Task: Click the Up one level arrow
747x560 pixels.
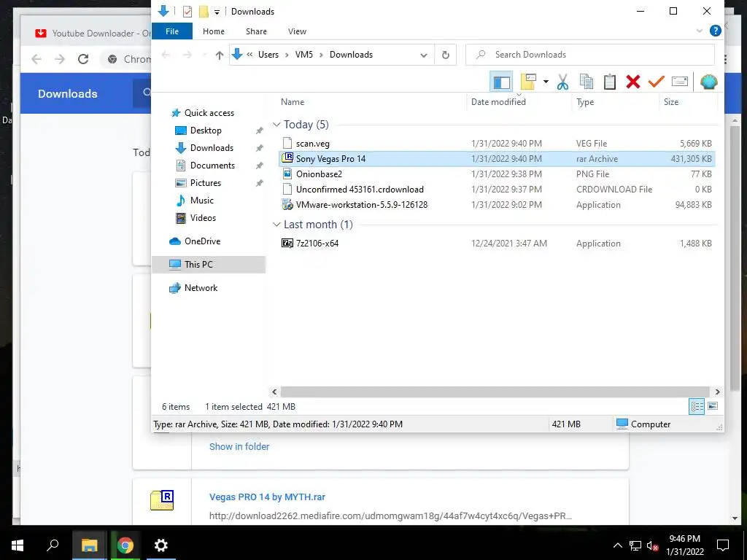Action: point(219,55)
